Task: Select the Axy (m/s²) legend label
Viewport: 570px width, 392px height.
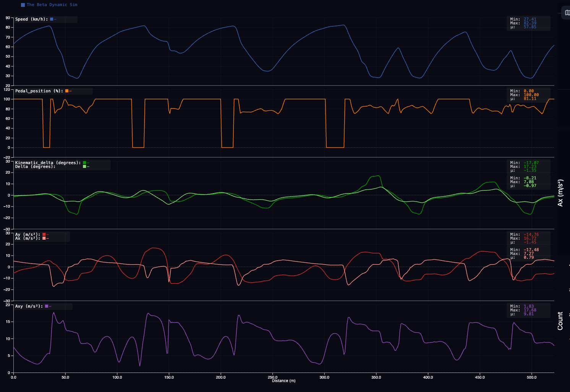Action: click(x=29, y=306)
